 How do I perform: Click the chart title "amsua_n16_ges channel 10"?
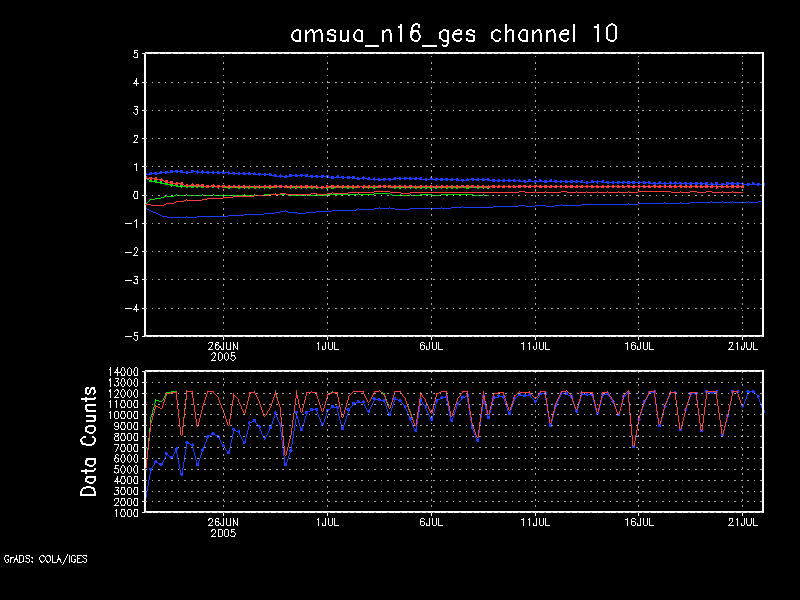click(x=454, y=33)
